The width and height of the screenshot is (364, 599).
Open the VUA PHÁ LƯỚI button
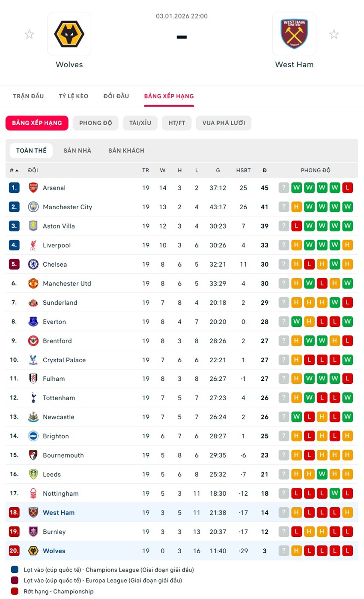[224, 123]
